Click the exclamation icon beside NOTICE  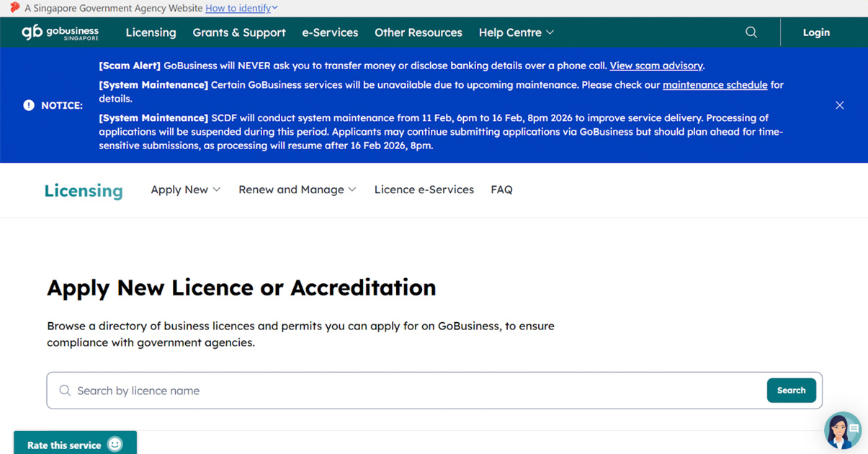pos(28,104)
